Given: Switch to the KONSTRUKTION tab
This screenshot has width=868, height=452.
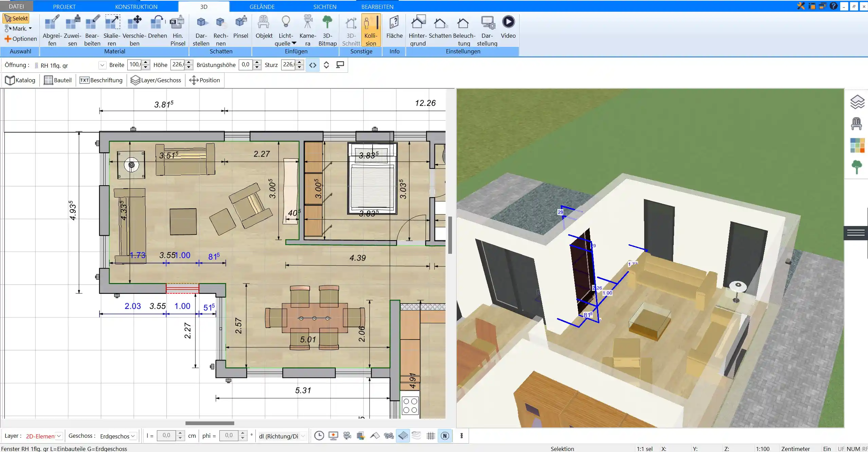Looking at the screenshot, I should [x=136, y=6].
